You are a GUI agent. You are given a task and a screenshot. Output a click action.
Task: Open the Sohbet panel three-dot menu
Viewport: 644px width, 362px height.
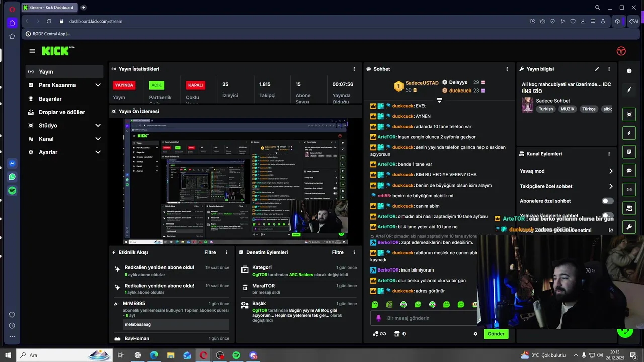coord(507,69)
